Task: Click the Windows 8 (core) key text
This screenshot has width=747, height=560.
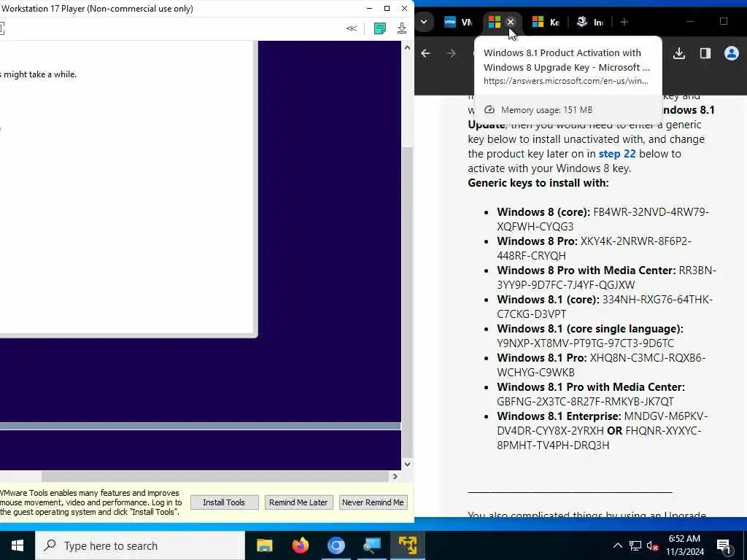Action: (603, 219)
